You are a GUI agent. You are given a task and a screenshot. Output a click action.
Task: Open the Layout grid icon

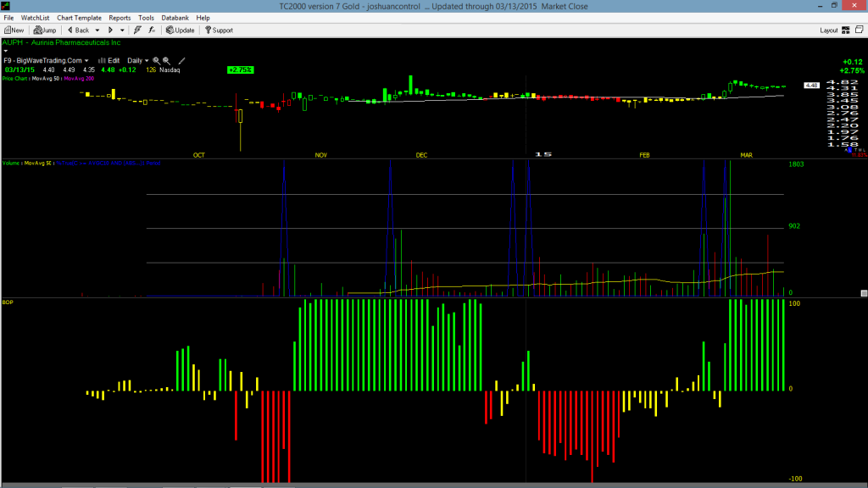coord(845,30)
